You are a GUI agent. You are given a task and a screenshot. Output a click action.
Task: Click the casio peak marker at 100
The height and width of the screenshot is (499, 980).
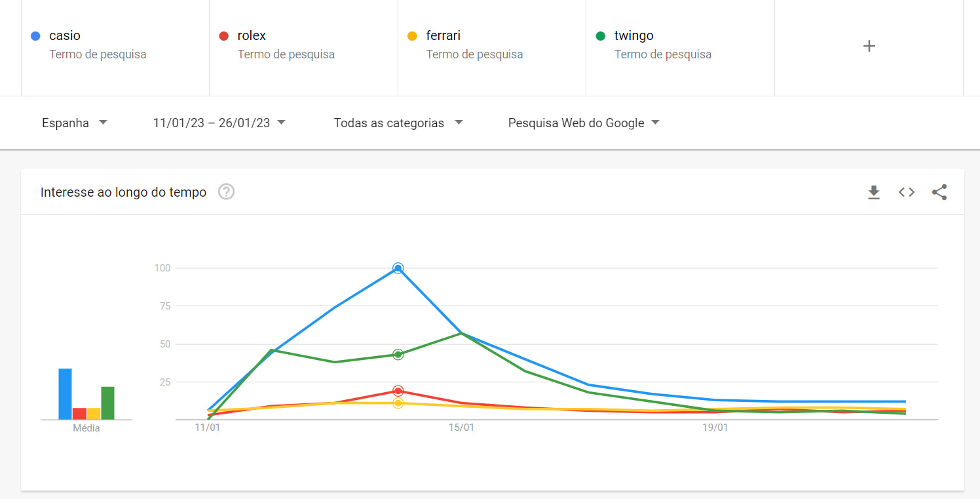[398, 268]
